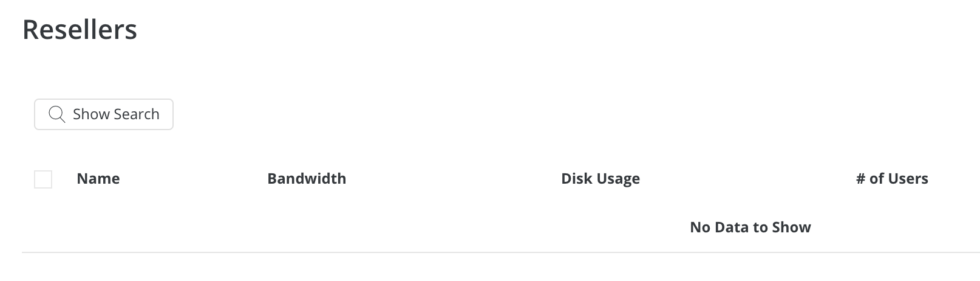The image size is (980, 281).
Task: Sort the table by Name column
Action: coord(98,179)
